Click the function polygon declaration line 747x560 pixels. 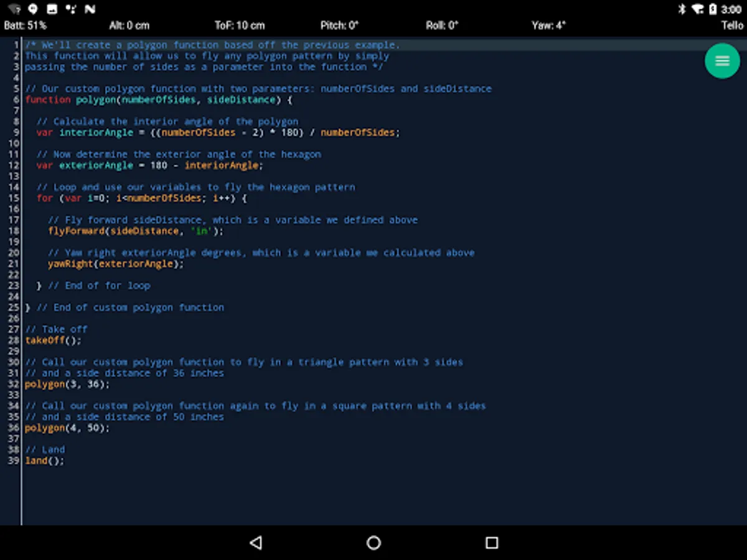(158, 100)
